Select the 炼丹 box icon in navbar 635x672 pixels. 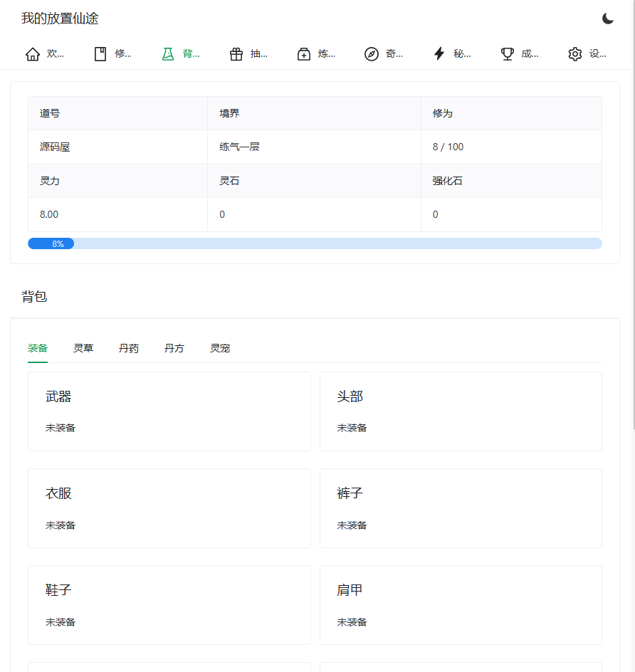pos(303,53)
